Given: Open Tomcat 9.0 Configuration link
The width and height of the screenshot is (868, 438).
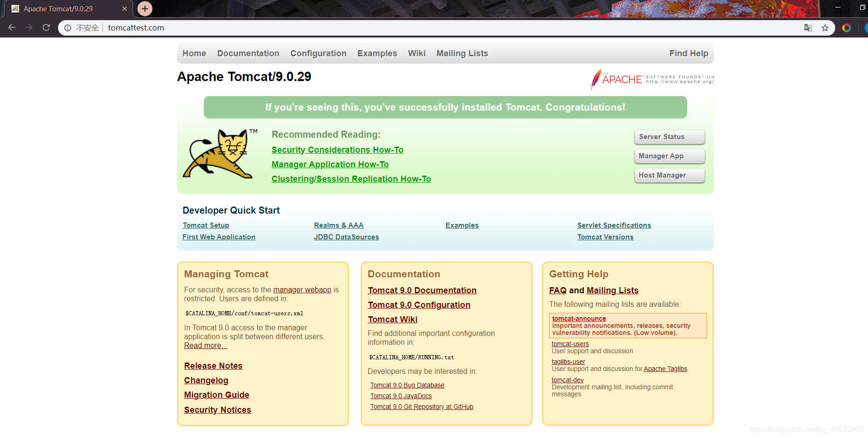Looking at the screenshot, I should coord(419,305).
